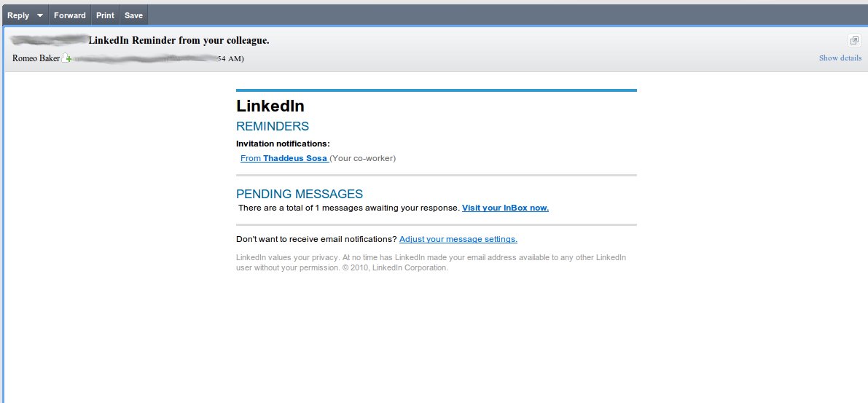
Task: Click the Invitation notifications label
Action: (283, 144)
